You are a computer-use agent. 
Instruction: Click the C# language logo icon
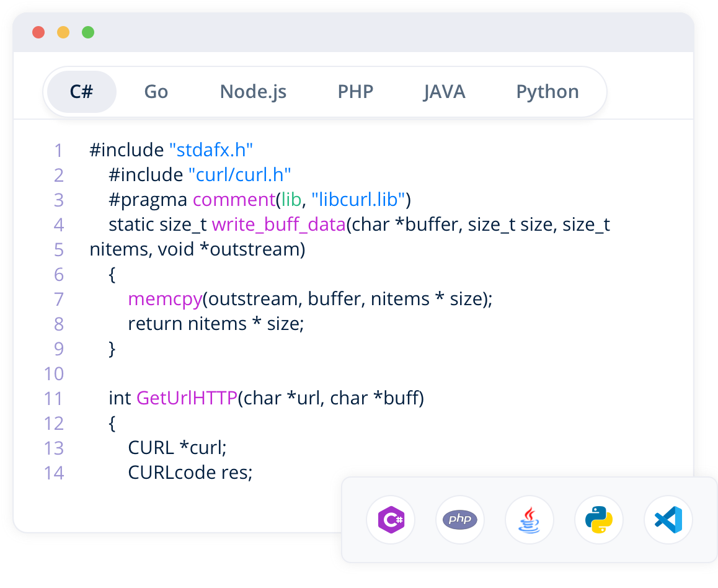(x=391, y=520)
